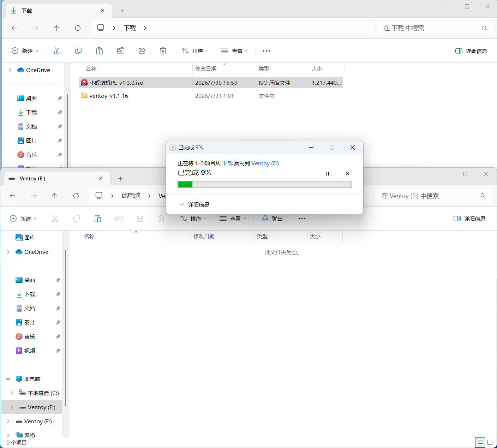
Task: Refresh the Ventoy (E:) window
Action: [x=76, y=196]
